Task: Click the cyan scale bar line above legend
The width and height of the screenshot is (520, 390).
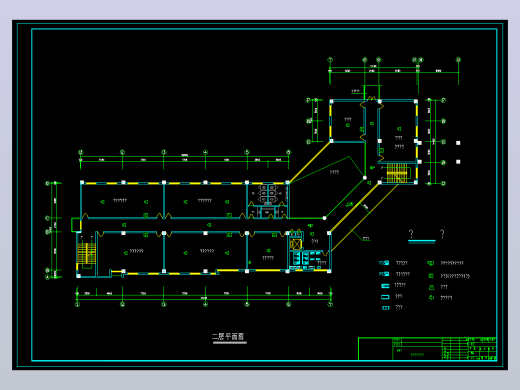Action: 422,241
